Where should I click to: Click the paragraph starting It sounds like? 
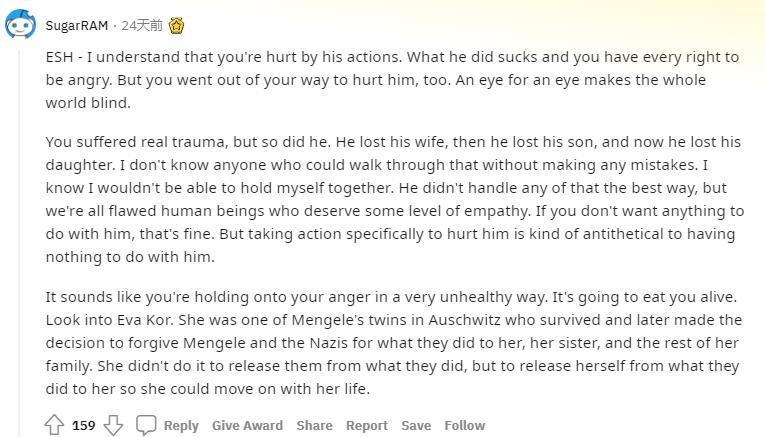coord(394,342)
